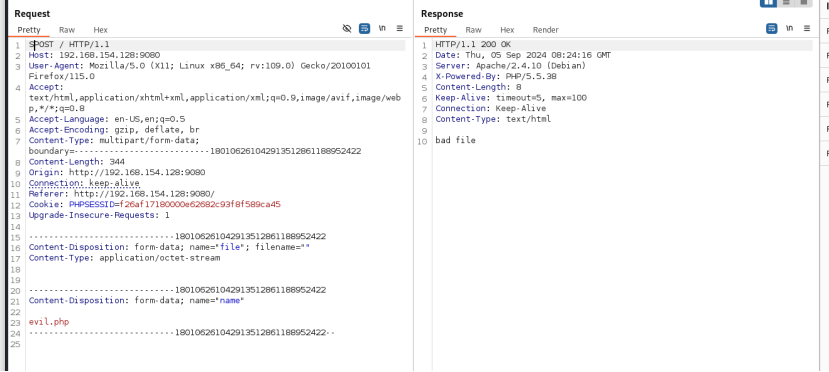Open the Request panel hamburger options menu
This screenshot has height=372, width=829.
coord(400,29)
